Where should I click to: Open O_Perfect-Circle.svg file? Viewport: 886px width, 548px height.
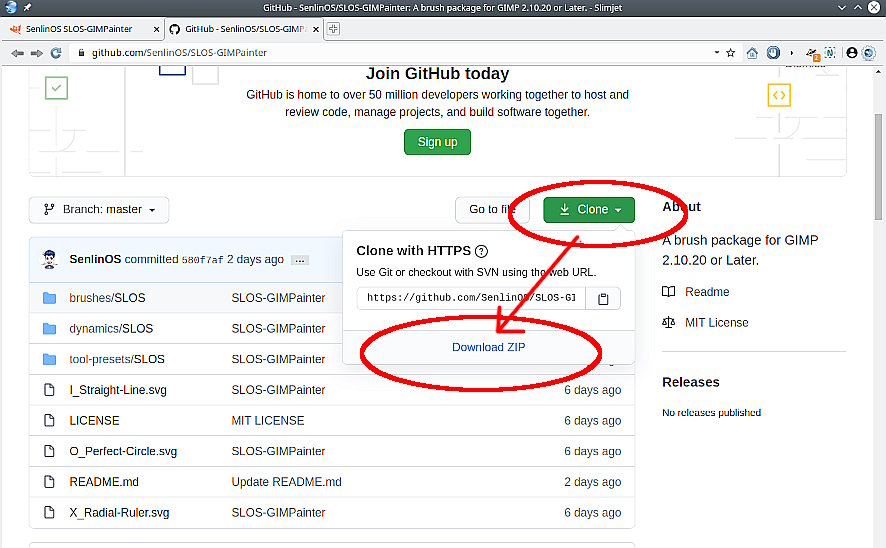(x=123, y=451)
